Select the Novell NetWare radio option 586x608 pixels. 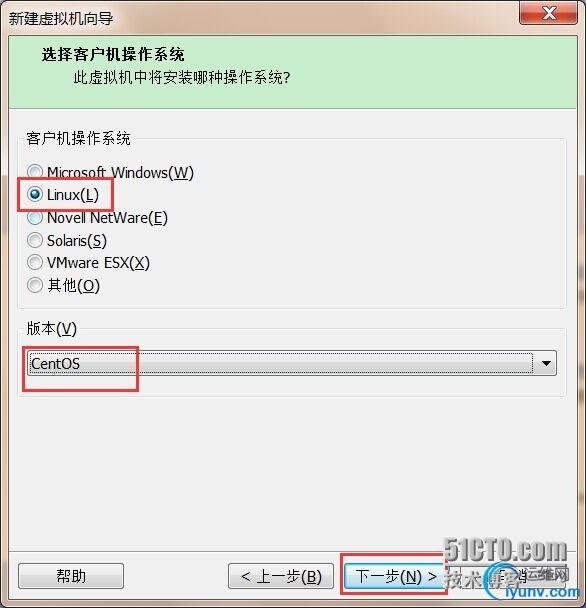click(x=35, y=218)
